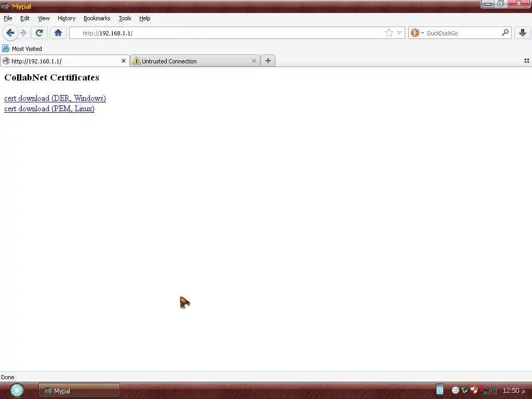Image resolution: width=532 pixels, height=399 pixels.
Task: Open the View menu
Action: 44,18
